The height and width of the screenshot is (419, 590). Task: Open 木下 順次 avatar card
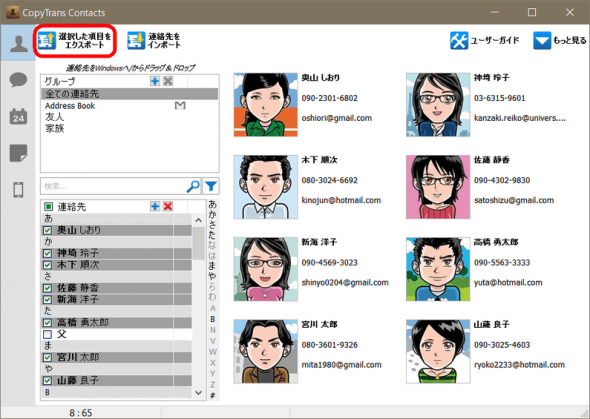point(266,187)
